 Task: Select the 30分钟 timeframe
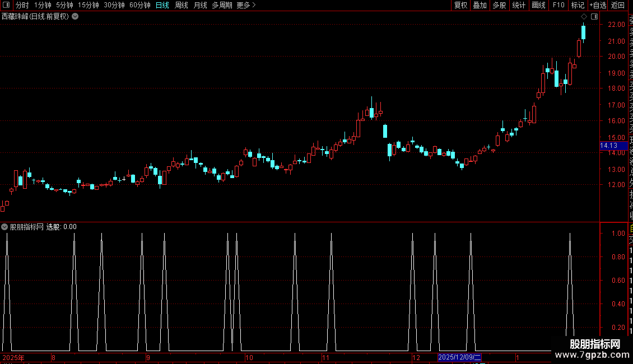[x=114, y=5]
